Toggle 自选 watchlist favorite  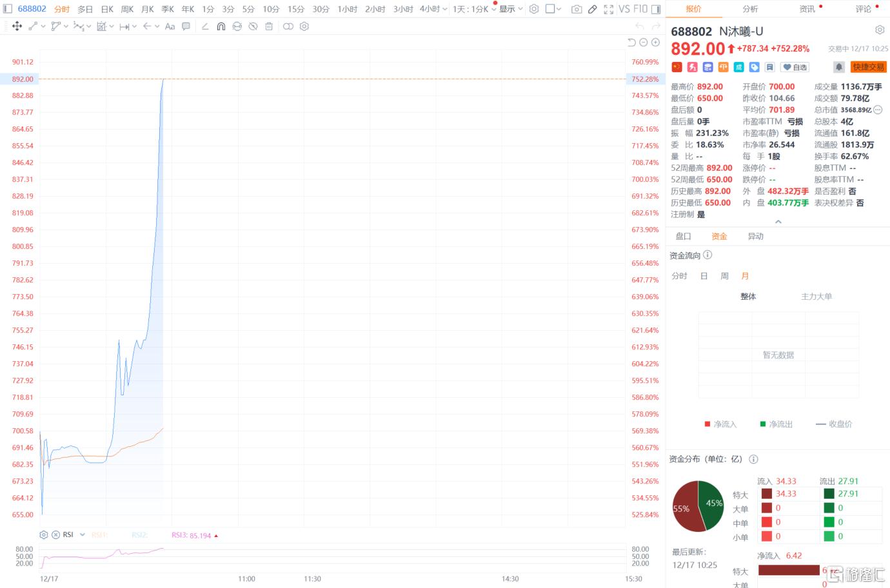coord(795,67)
